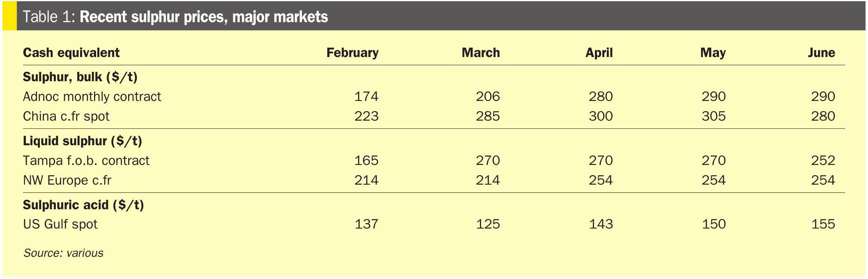The height and width of the screenshot is (279, 868).
Task: Click the 'Source: various' footnote
Action: pyautogui.click(x=63, y=253)
